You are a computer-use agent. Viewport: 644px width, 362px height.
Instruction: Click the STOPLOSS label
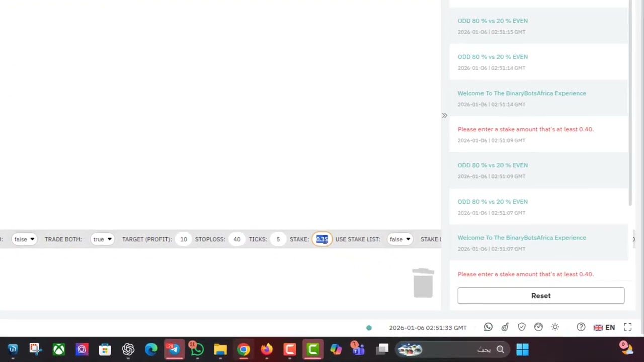(x=210, y=239)
